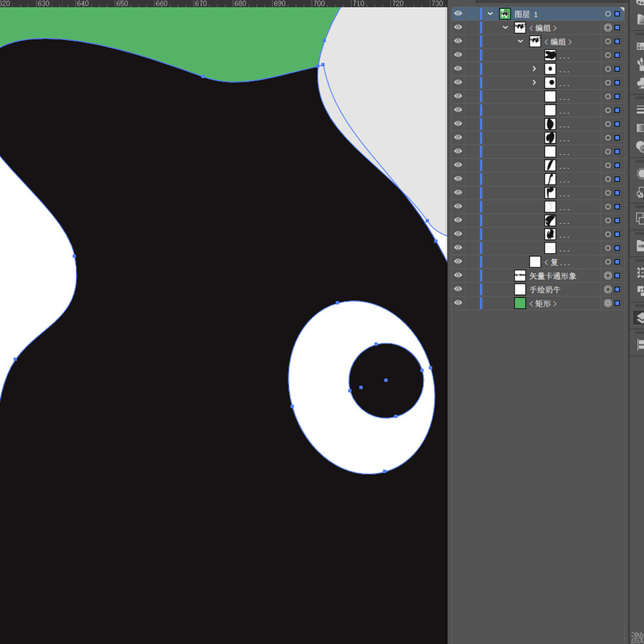Hide the <复...> compound path row
Screen dimensions: 644x644
[458, 262]
